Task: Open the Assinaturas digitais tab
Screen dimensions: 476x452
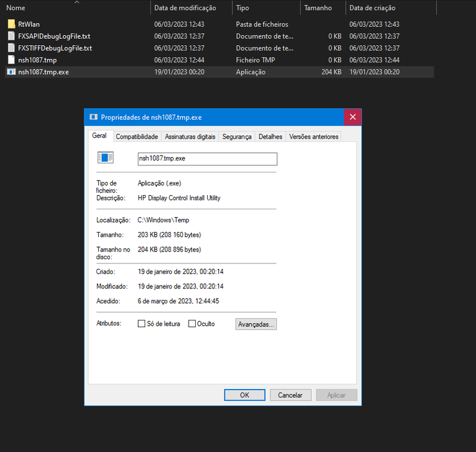Action: [190, 137]
